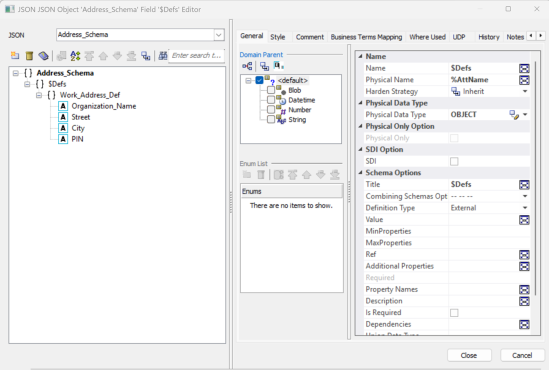
Task: Open the editor icon for the Title row
Action: point(524,184)
